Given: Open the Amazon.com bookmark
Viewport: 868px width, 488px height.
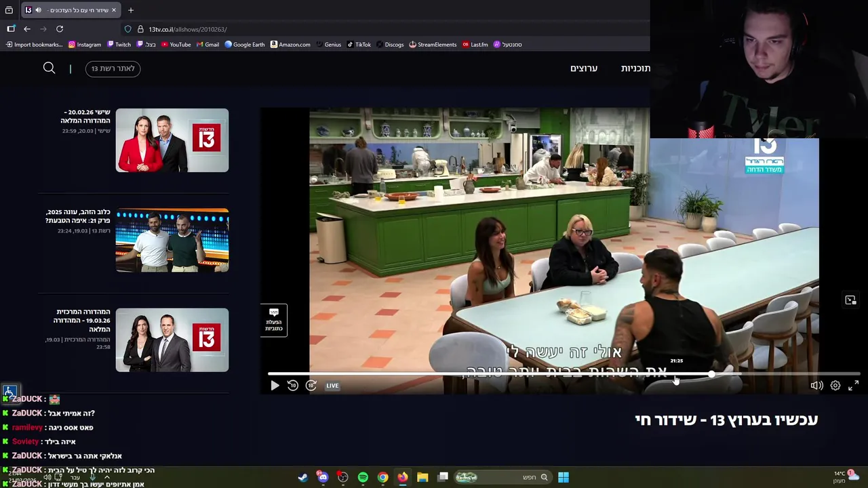Looking at the screenshot, I should point(290,45).
